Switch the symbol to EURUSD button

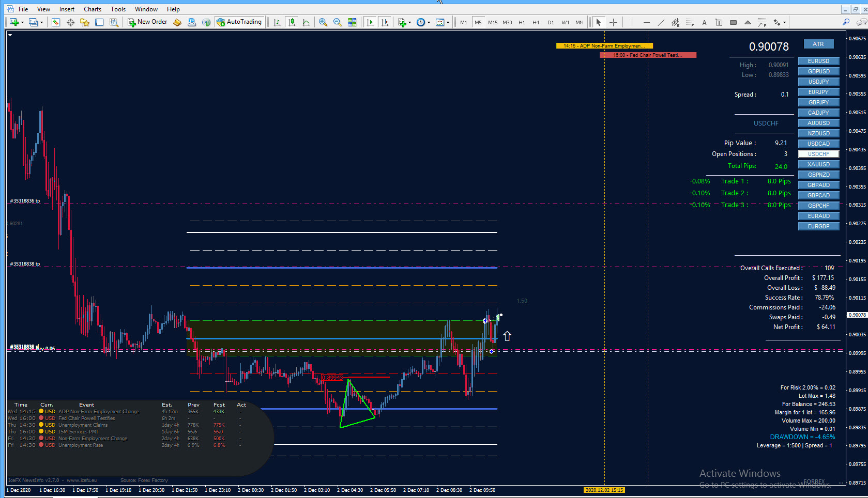818,61
